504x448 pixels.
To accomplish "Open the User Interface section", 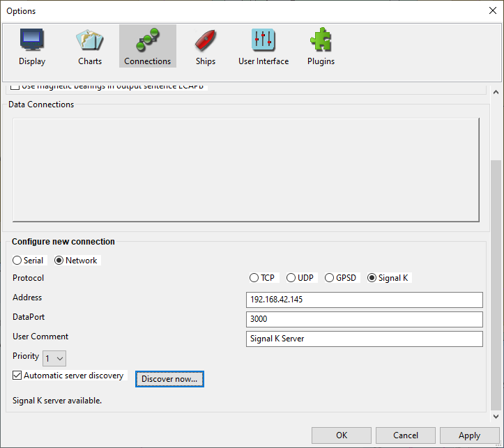I will coord(263,47).
